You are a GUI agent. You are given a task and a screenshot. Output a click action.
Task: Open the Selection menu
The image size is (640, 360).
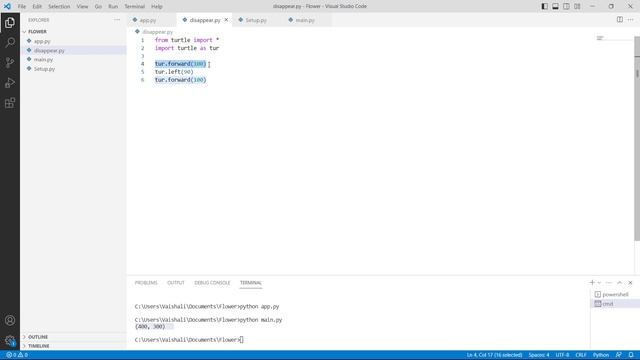click(59, 6)
